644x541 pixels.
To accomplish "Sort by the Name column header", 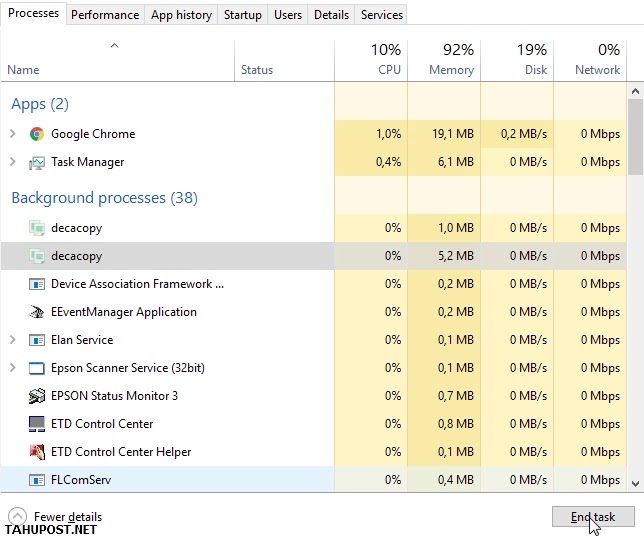I will point(117,61).
